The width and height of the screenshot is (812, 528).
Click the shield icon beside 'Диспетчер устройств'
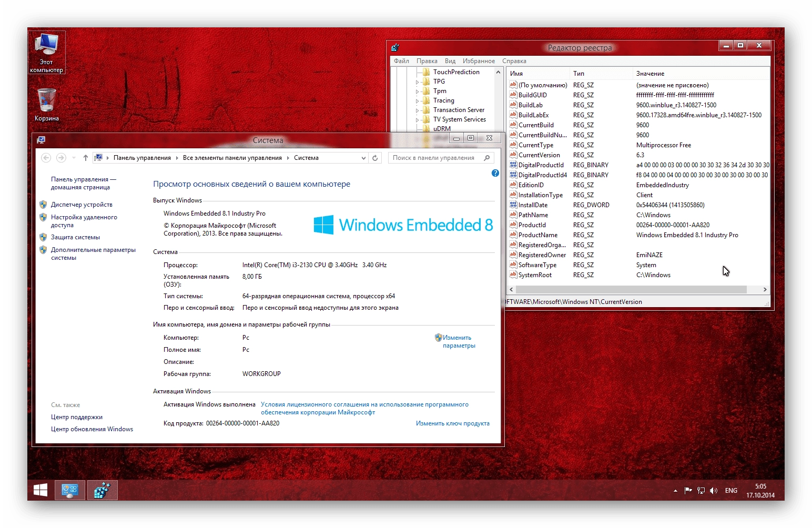pos(43,205)
